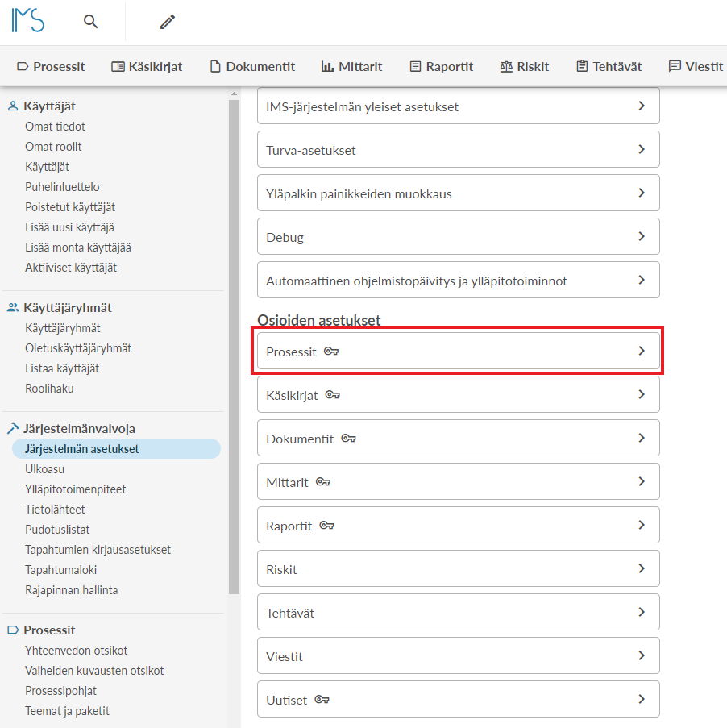727x728 pixels.
Task: Expand the Riskit section chevron
Action: click(x=642, y=569)
